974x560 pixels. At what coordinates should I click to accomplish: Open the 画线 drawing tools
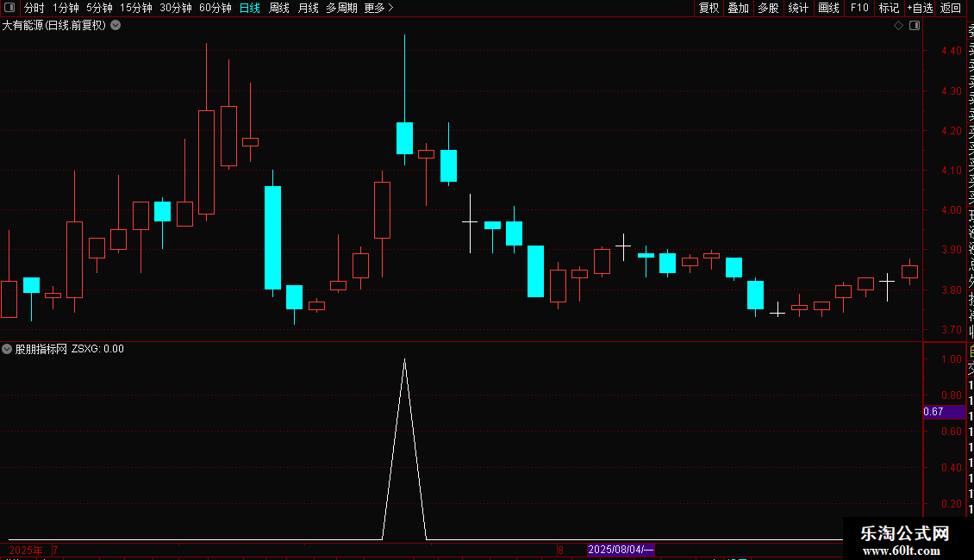coord(828,8)
